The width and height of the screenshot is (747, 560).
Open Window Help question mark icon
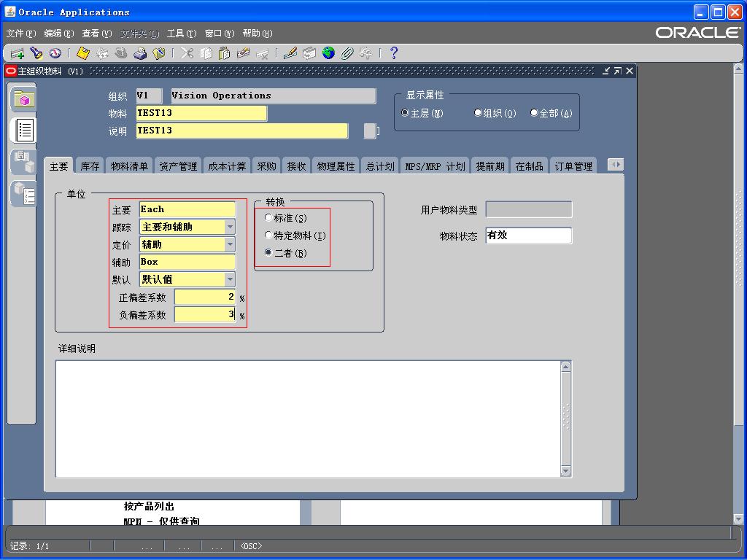(394, 53)
